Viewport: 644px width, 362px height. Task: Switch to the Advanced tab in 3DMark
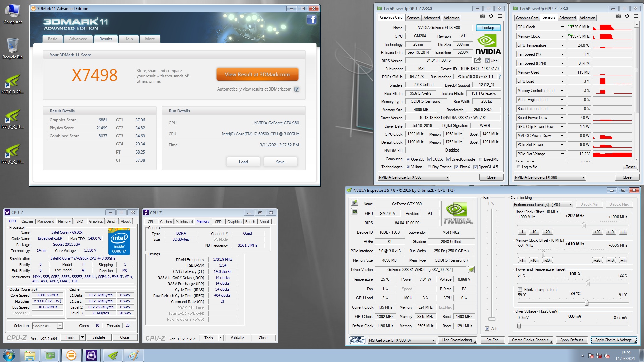point(78,39)
